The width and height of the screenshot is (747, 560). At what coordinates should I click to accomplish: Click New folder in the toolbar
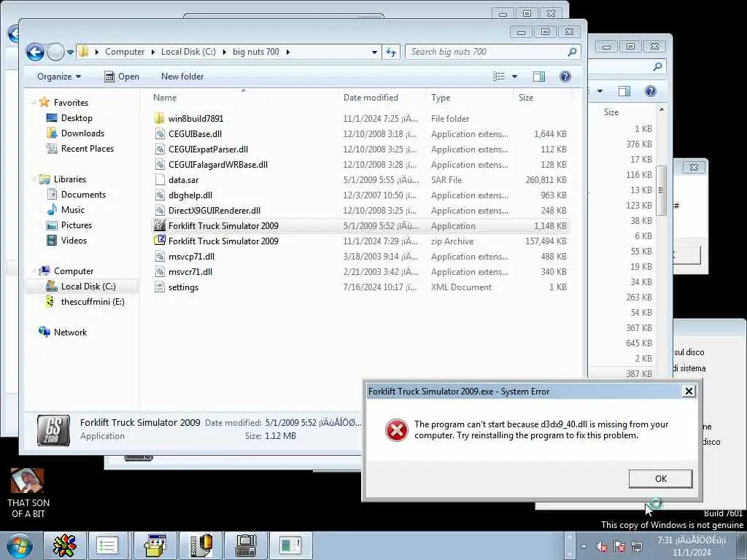pos(182,77)
